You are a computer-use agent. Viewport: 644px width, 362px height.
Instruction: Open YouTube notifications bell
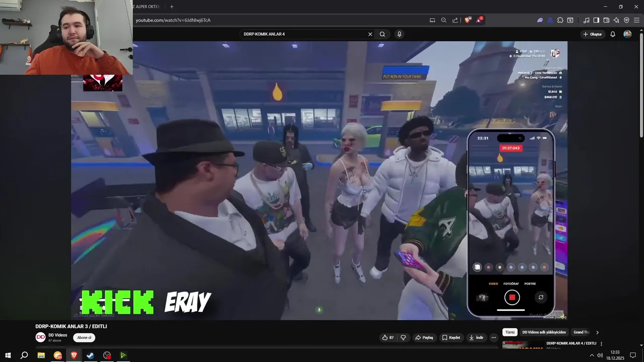(x=613, y=34)
